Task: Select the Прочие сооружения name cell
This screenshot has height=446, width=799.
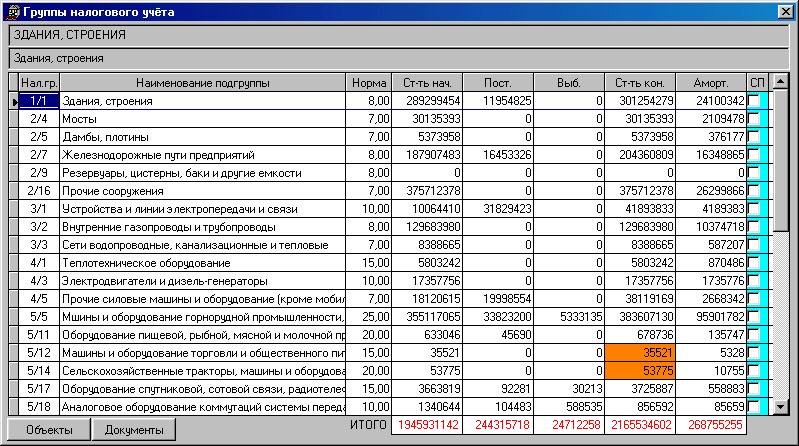Action: pyautogui.click(x=202, y=191)
